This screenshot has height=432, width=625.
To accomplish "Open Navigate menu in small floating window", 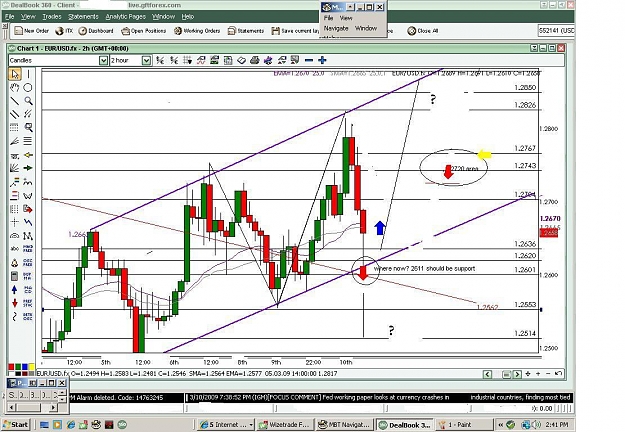I will pos(336,28).
